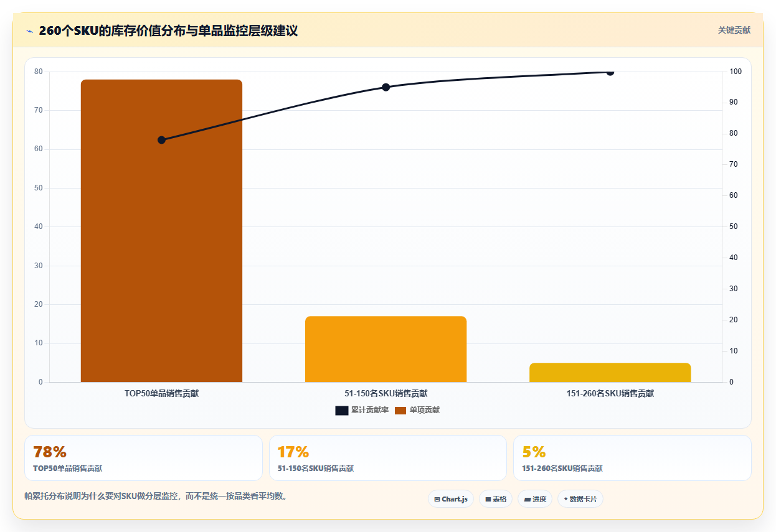776x532 pixels.
Task: Click the 关键贡献 label in the header
Action: (x=734, y=30)
